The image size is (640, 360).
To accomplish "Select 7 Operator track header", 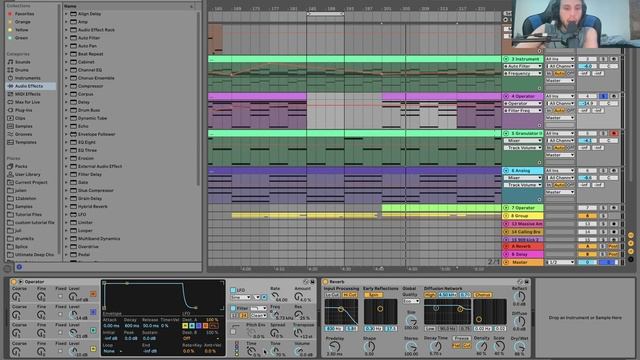I will point(523,208).
